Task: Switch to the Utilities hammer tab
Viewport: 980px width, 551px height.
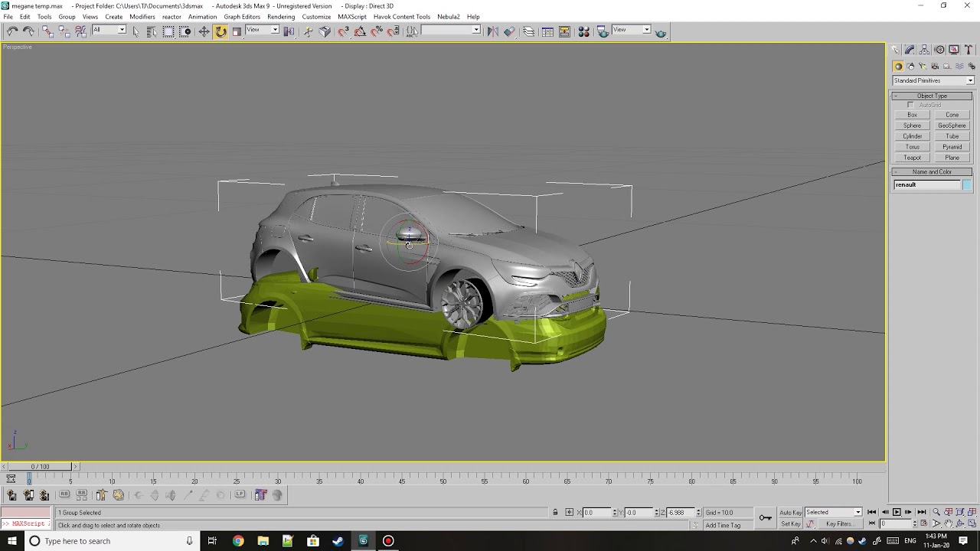Action: click(969, 50)
